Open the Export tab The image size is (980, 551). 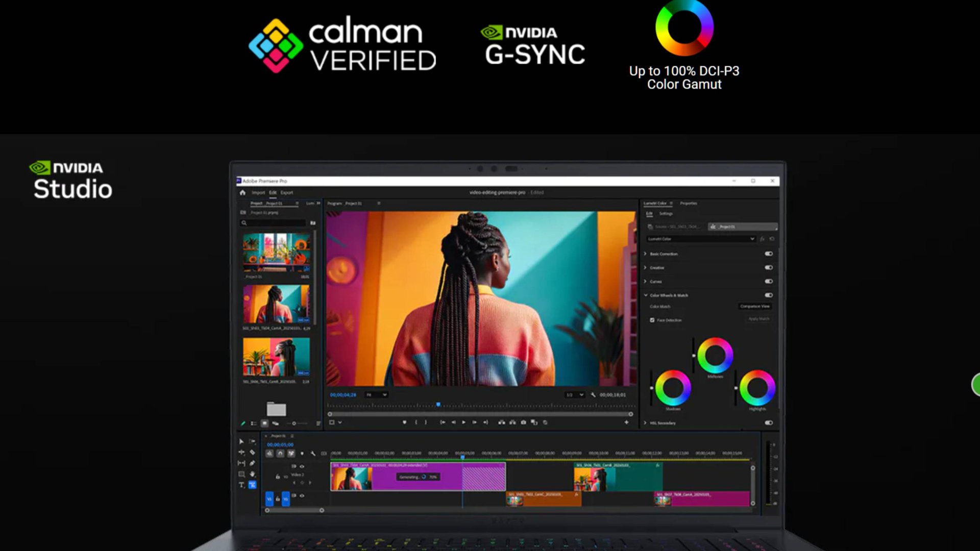pyautogui.click(x=286, y=193)
